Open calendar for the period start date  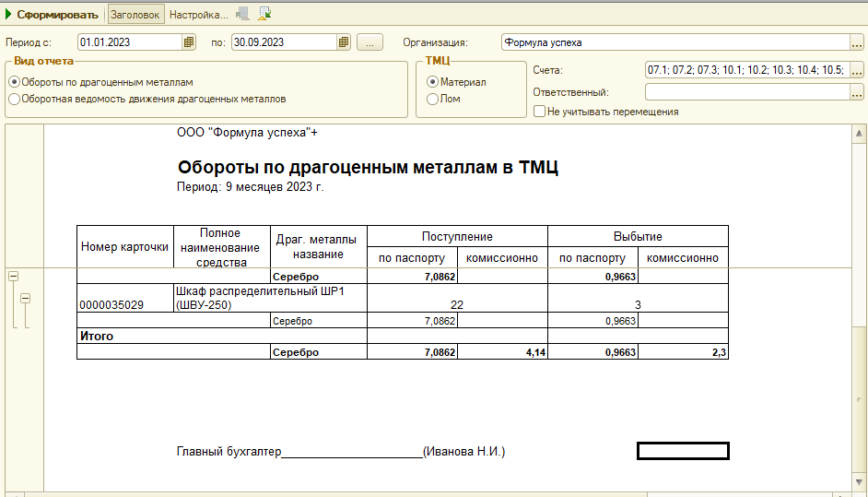pyautogui.click(x=189, y=41)
